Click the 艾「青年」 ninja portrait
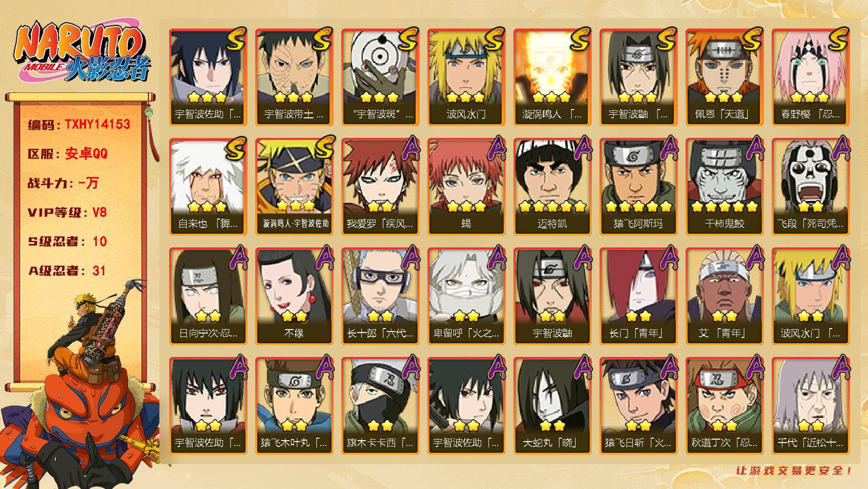Image resolution: width=868 pixels, height=489 pixels. [724, 296]
